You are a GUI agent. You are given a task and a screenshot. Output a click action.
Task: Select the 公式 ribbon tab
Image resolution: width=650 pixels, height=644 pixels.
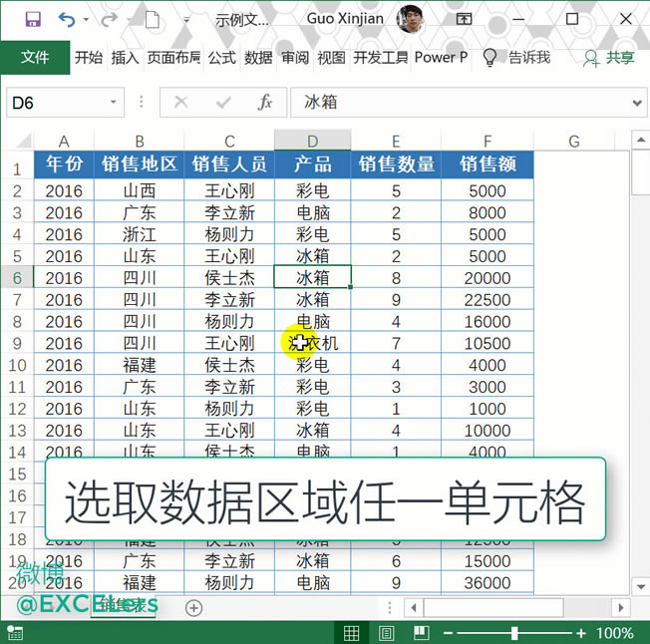222,57
